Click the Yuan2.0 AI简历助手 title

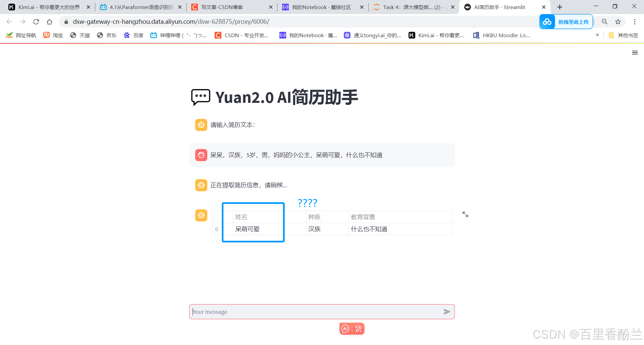tap(287, 97)
